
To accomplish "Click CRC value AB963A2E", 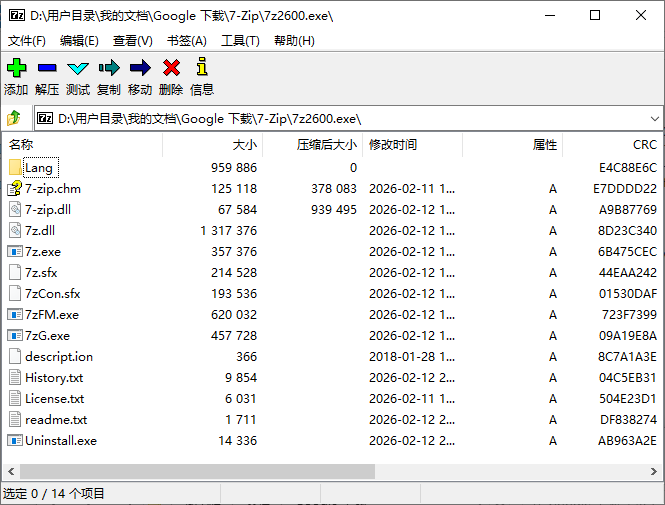I will (627, 441).
